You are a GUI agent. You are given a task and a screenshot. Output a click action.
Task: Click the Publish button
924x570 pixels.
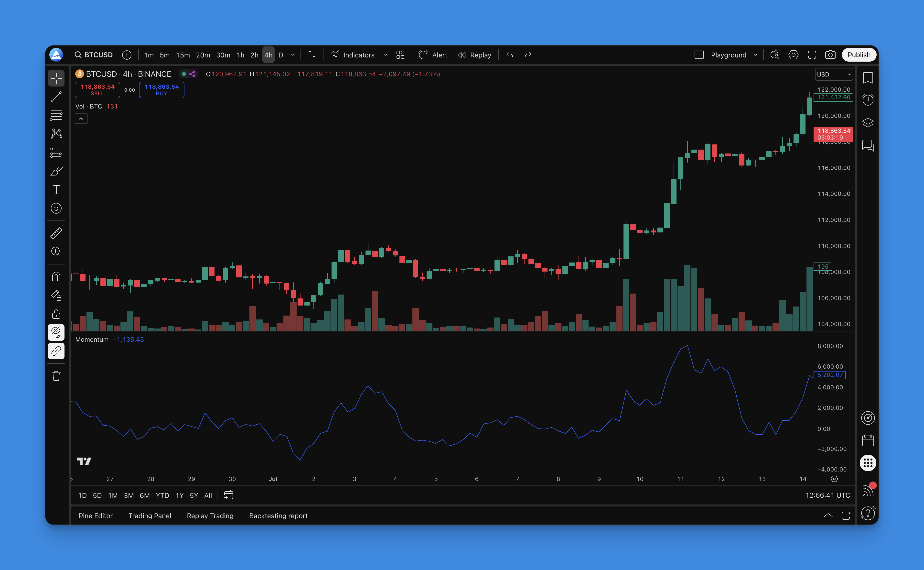click(859, 55)
